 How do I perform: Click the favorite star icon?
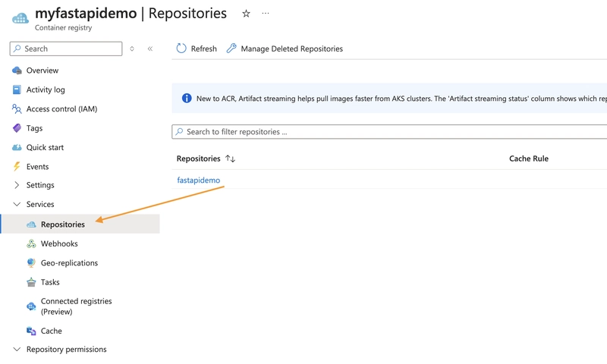[246, 14]
